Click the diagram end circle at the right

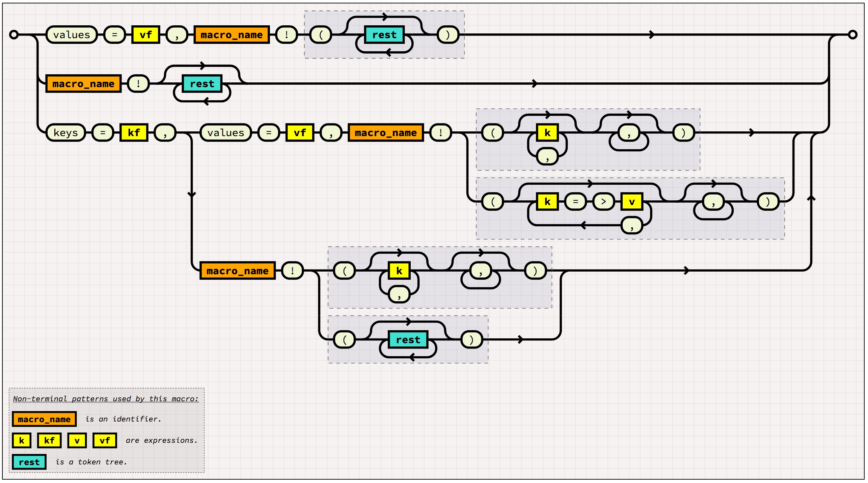click(x=852, y=34)
